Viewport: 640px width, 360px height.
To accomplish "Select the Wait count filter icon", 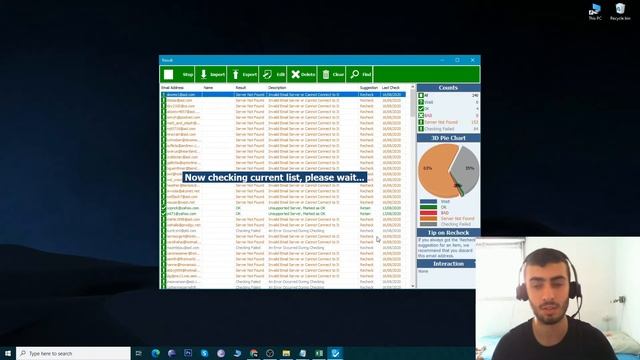I will tap(421, 102).
